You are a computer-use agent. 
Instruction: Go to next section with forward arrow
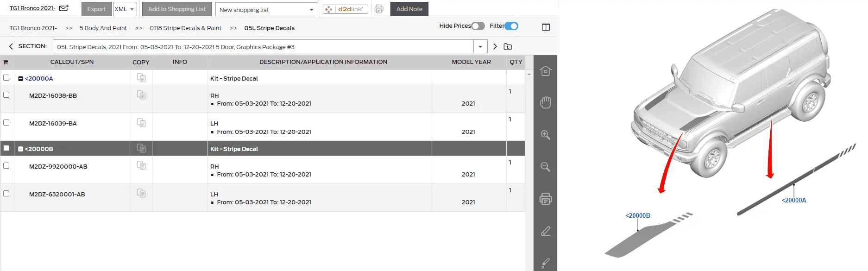[x=495, y=46]
